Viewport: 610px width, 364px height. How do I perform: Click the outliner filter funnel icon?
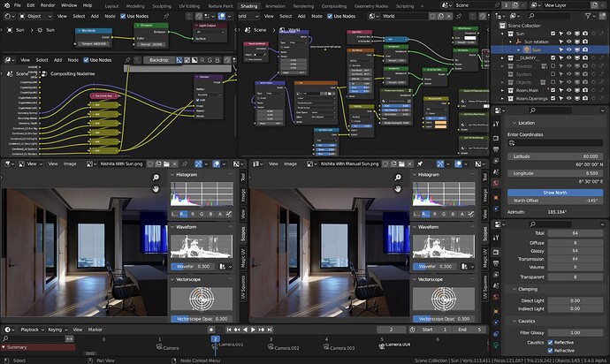[588, 16]
